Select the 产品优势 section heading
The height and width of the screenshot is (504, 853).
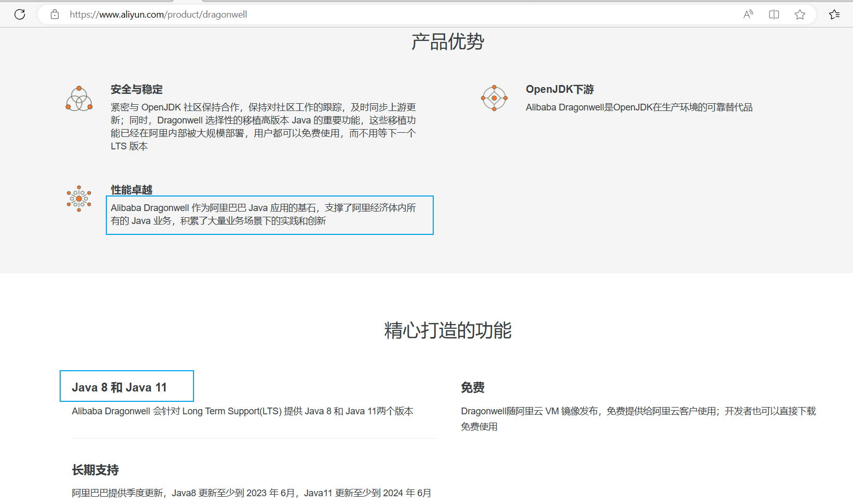[448, 41]
